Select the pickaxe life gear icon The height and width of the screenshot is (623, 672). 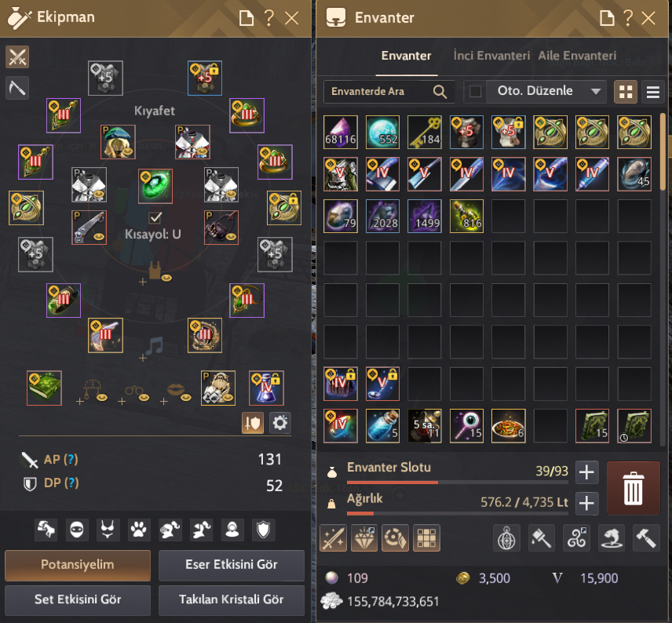pos(17,88)
